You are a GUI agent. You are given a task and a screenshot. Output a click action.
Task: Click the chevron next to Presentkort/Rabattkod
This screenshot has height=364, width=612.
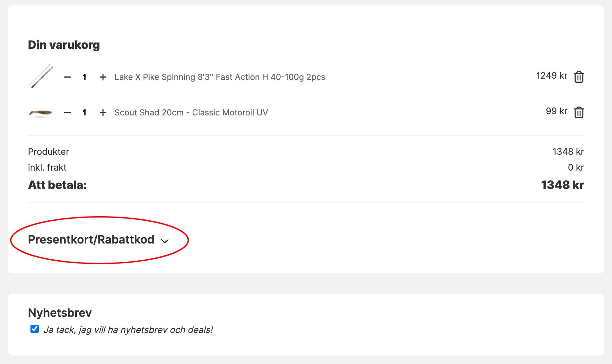[165, 241]
